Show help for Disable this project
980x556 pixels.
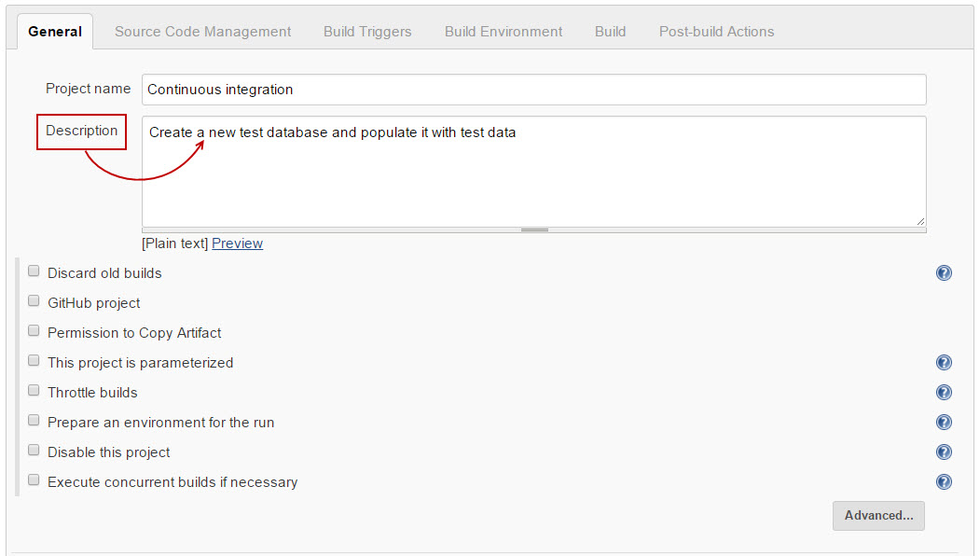[x=944, y=452]
